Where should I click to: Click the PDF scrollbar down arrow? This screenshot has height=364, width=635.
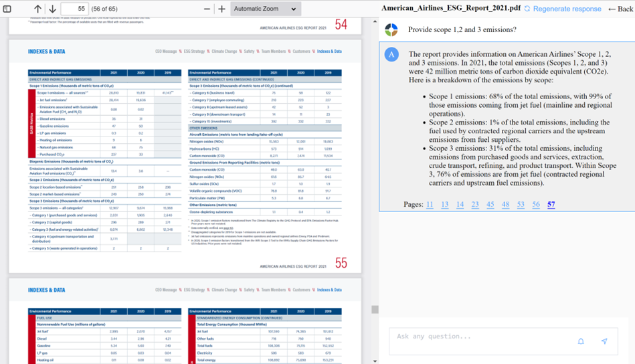tap(375, 361)
